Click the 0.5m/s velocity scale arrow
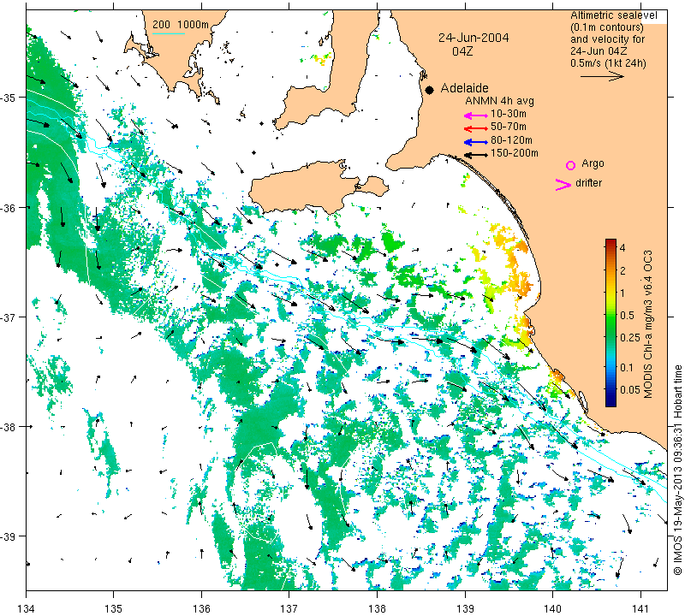 click(602, 76)
